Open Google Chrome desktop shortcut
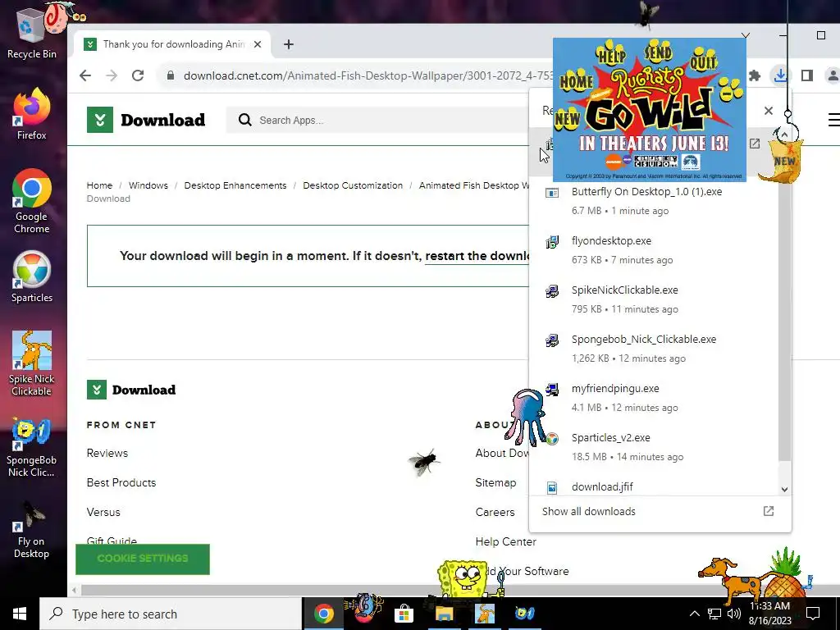The image size is (840, 630). click(31, 202)
